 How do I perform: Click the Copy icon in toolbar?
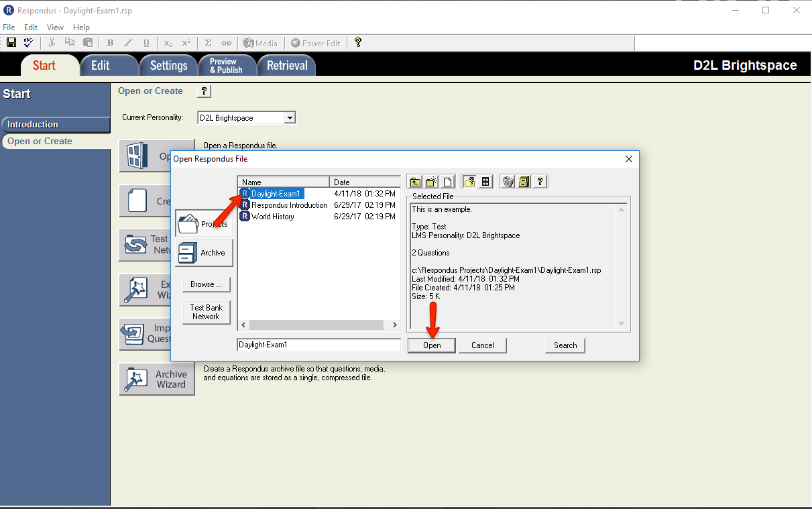[70, 42]
